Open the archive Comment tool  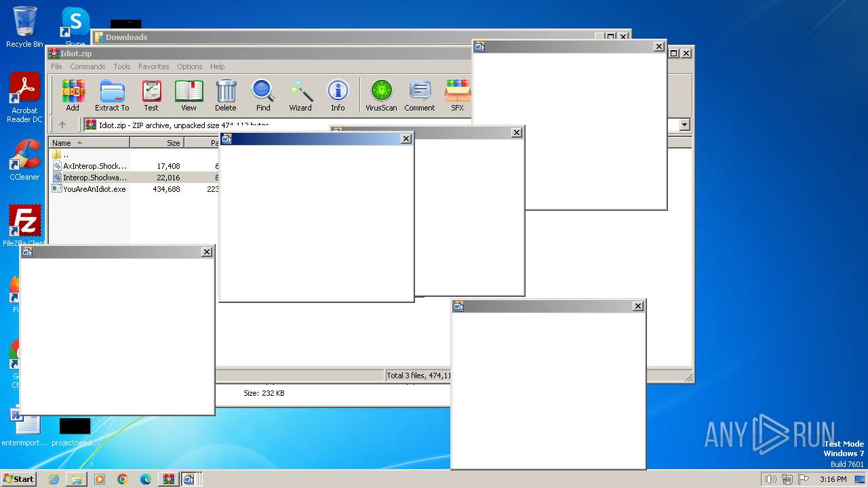point(420,96)
